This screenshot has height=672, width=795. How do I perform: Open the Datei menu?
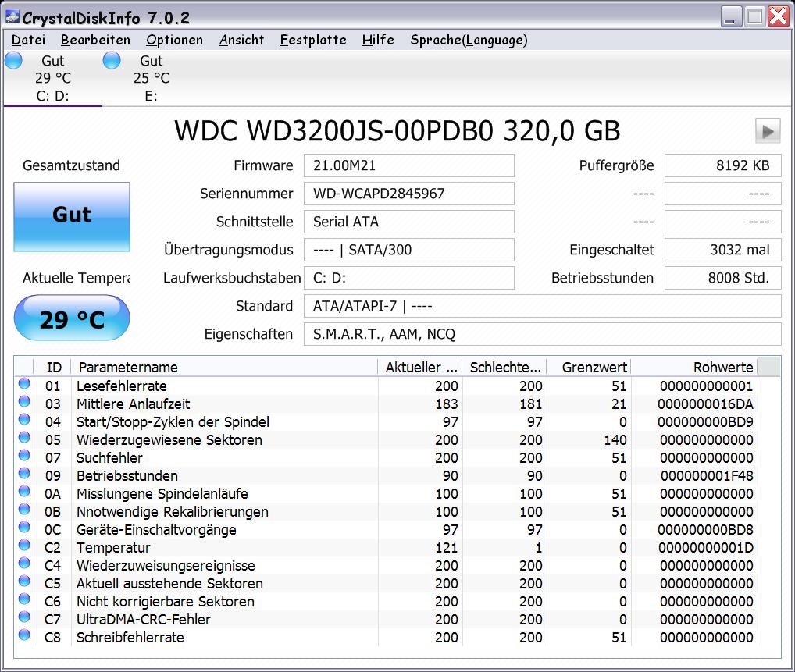point(28,40)
